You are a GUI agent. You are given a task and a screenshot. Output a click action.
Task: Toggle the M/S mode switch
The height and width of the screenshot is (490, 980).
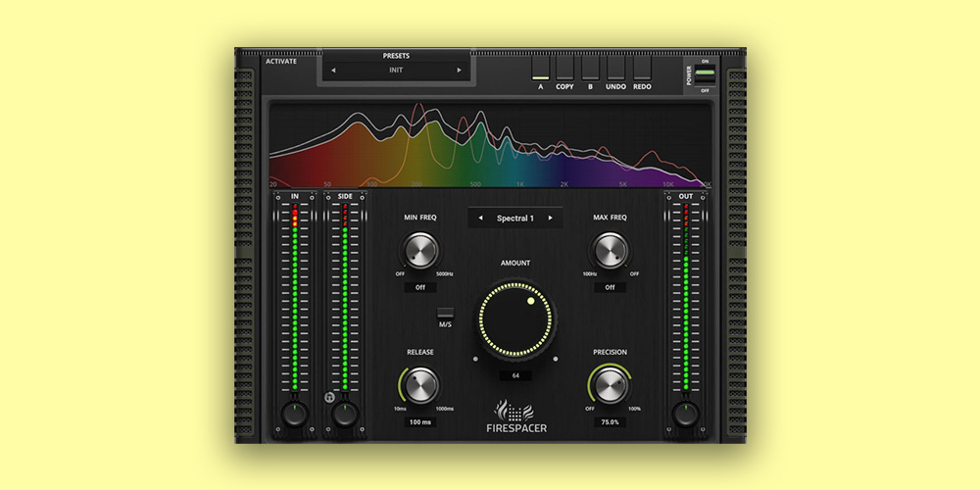(445, 315)
